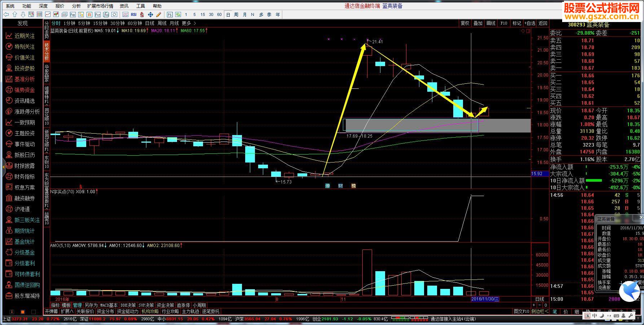Switch to 分时 chart tab
Viewport: 644px width, 325px height.
(x=56, y=23)
